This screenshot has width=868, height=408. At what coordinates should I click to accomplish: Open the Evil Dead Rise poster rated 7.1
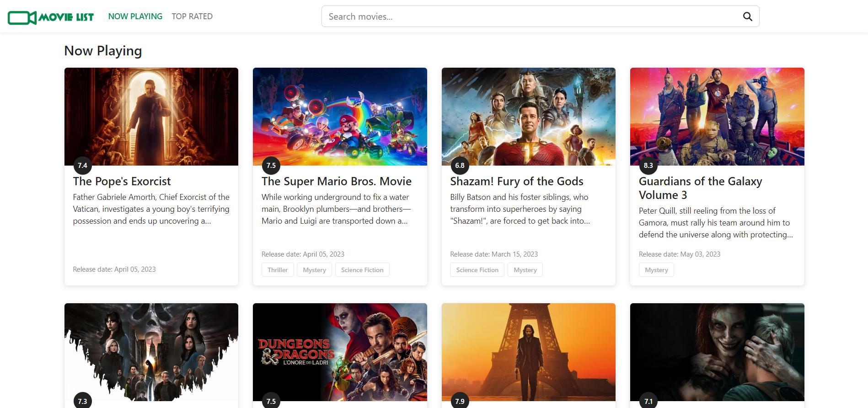[717, 352]
